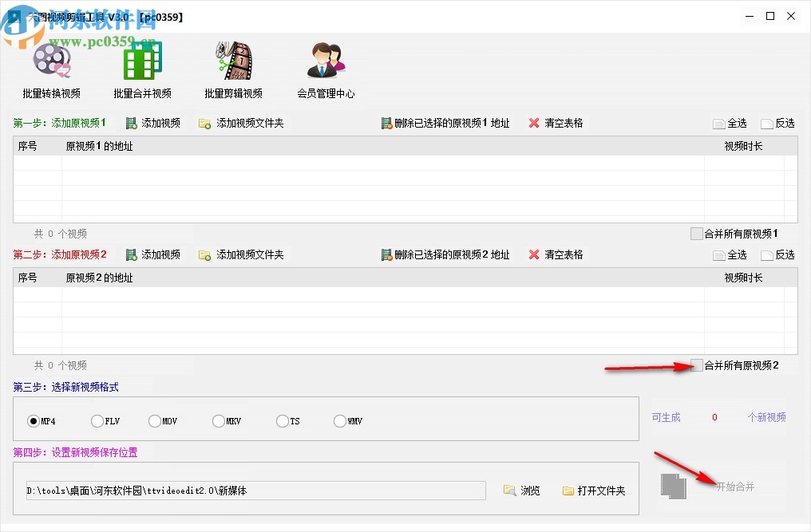Screen dimensions: 811x532
Task: Open 会员管理中心 people icon
Action: pos(326,61)
